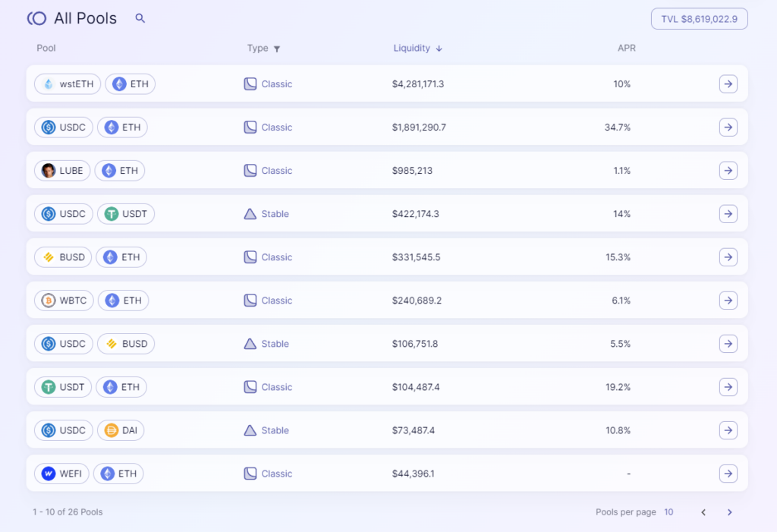Click the LUBE token chip
The width and height of the screenshot is (777, 532).
[x=62, y=171]
